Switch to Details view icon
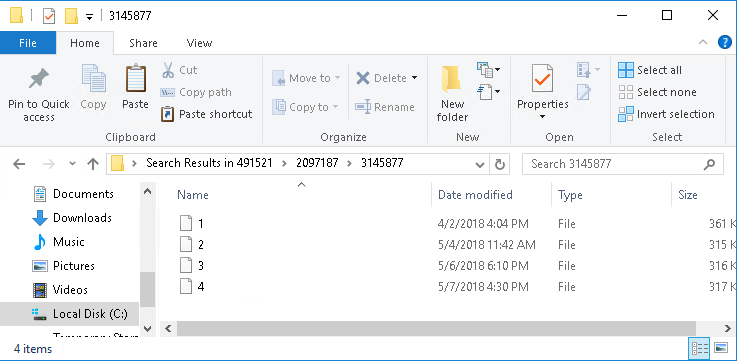Viewport: 737px width, 362px height. 699,348
